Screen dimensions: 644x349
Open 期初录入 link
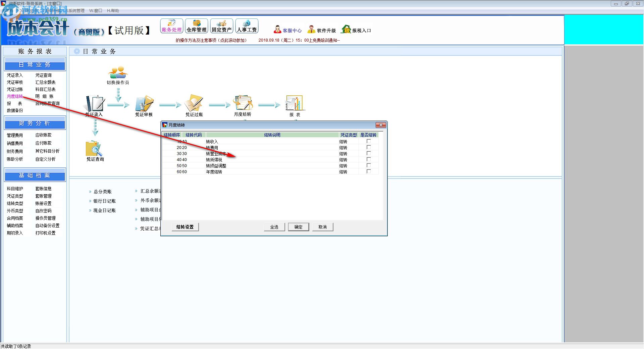(x=15, y=233)
